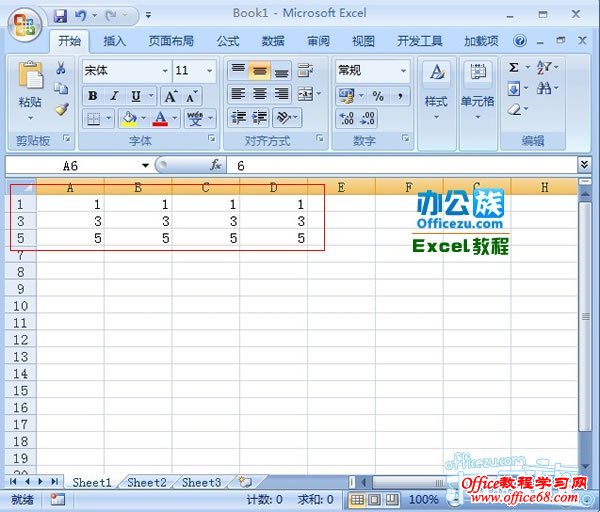Align cell text right
The image size is (600, 512).
[x=281, y=94]
